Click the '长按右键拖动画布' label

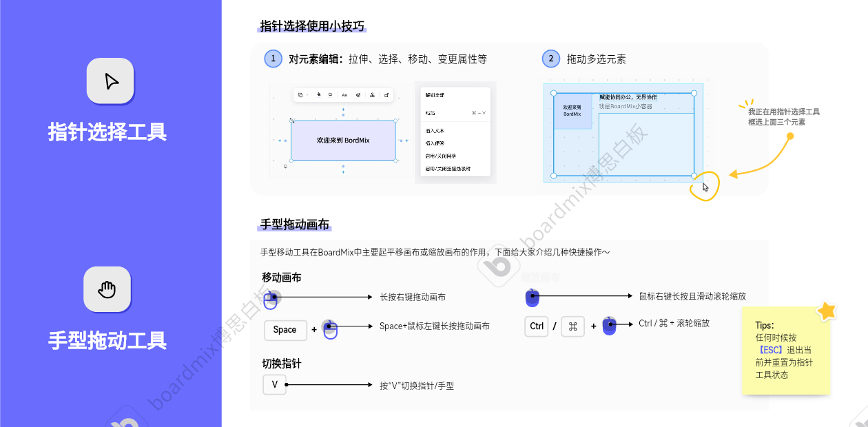pos(413,298)
